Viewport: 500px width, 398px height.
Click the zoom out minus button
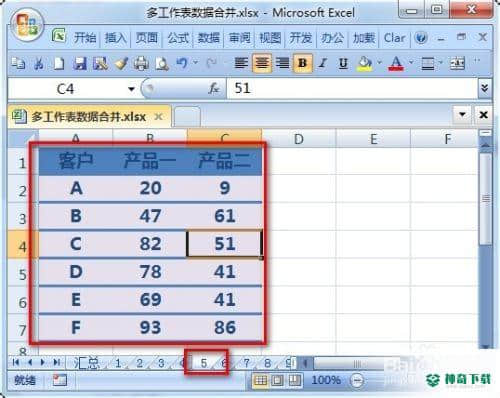pos(357,380)
